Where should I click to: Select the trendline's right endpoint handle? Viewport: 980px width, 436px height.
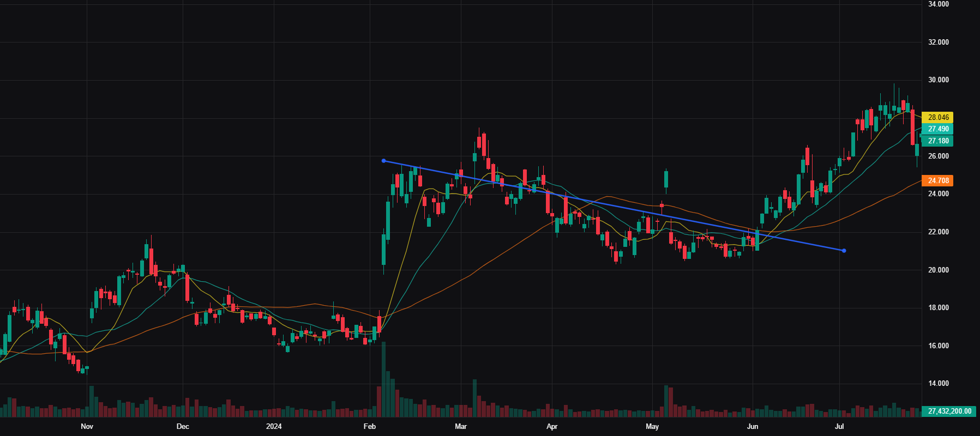click(844, 251)
